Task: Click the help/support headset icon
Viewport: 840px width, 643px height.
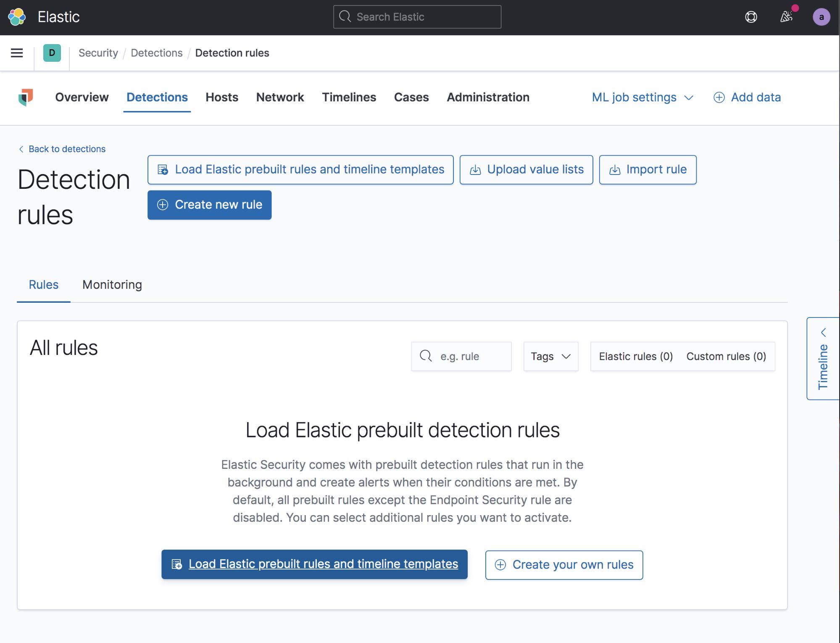Action: click(752, 17)
